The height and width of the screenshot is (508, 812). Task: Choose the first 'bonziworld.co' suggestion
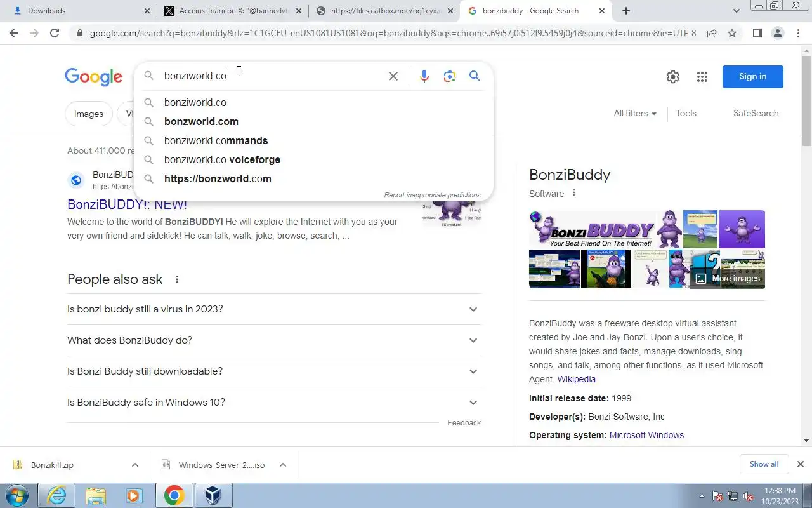click(314, 102)
